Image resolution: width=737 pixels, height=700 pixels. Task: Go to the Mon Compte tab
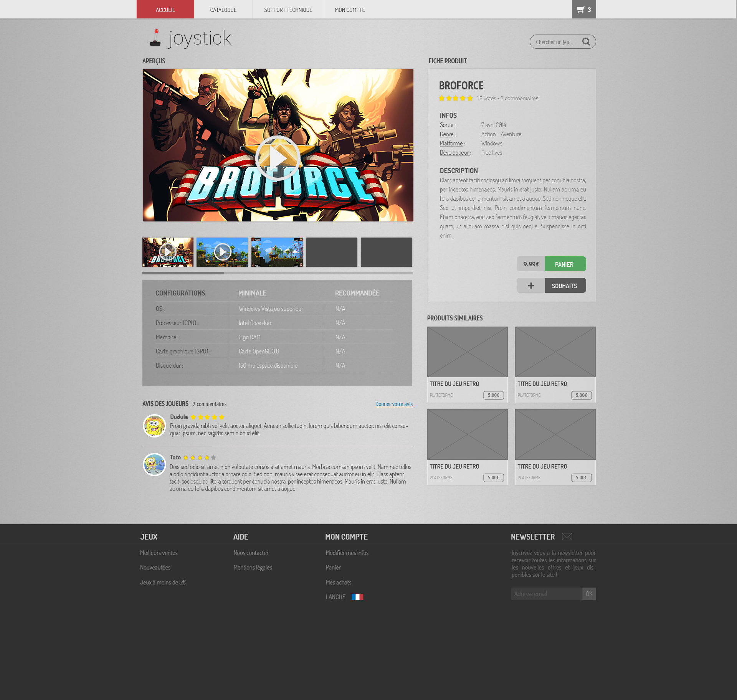[x=350, y=10]
